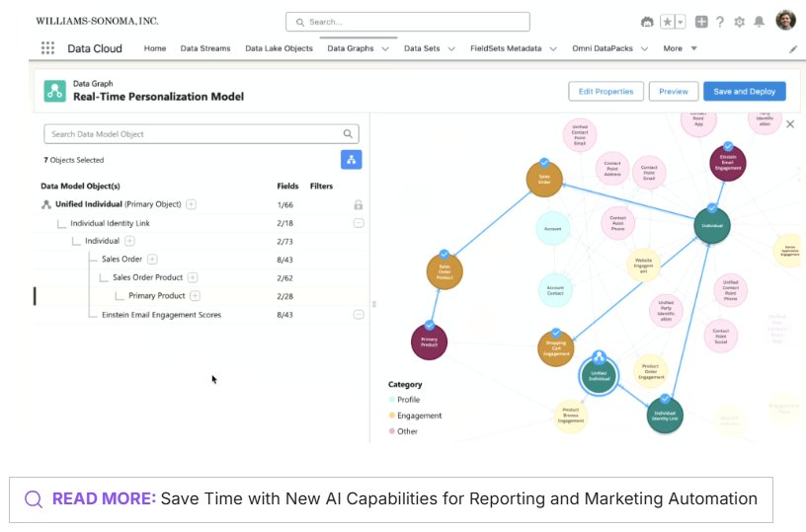
Task: Select the Sales Order node in graph
Action: click(x=544, y=179)
